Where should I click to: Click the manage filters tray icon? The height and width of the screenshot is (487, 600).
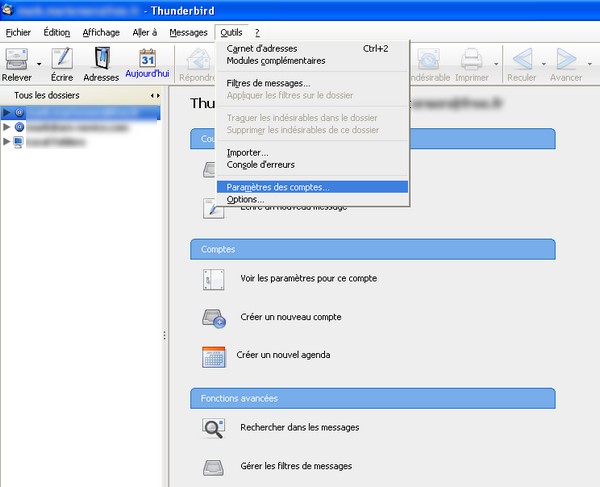213,467
